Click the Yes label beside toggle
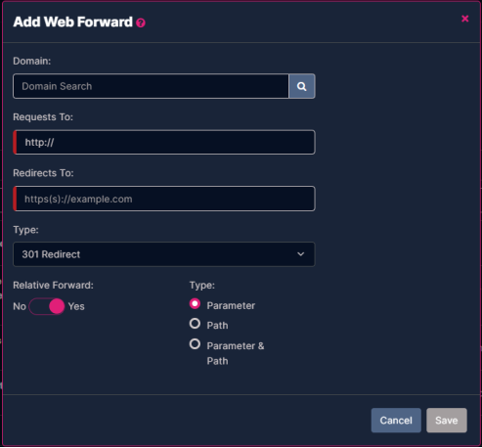Screen dimensions: 482x448 point(76,306)
